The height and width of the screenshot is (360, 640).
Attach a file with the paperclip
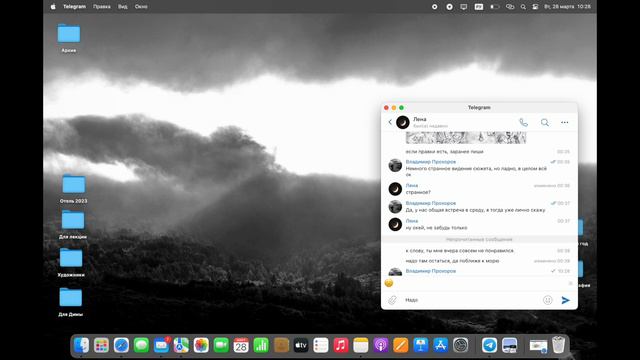[392, 300]
